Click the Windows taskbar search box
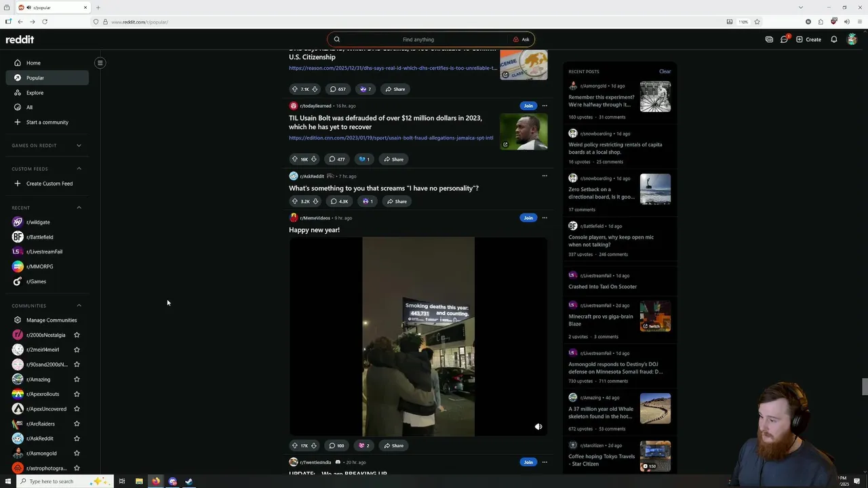Viewport: 868px width, 488px height. click(64, 481)
